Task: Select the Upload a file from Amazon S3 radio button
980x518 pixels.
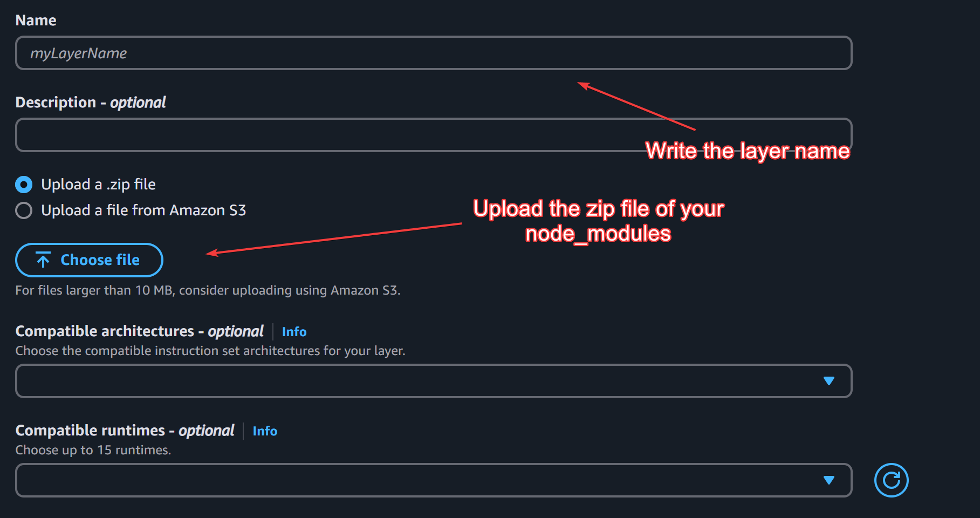Action: tap(24, 210)
